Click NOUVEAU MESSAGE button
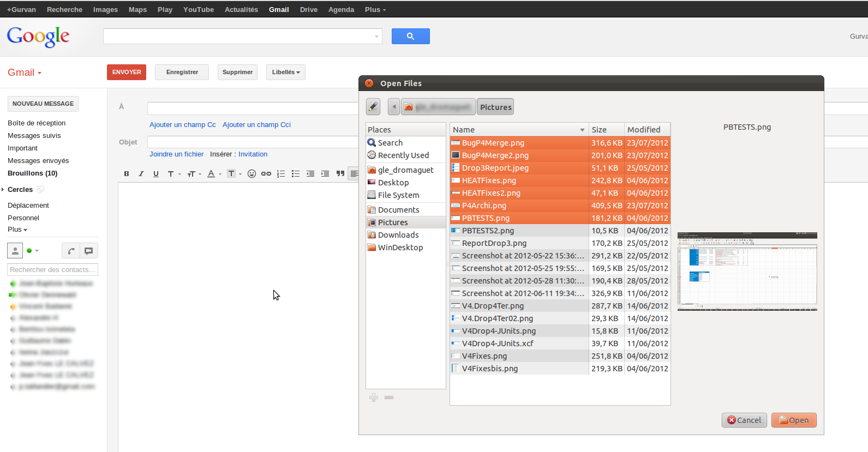This screenshot has height=452, width=868. click(43, 104)
